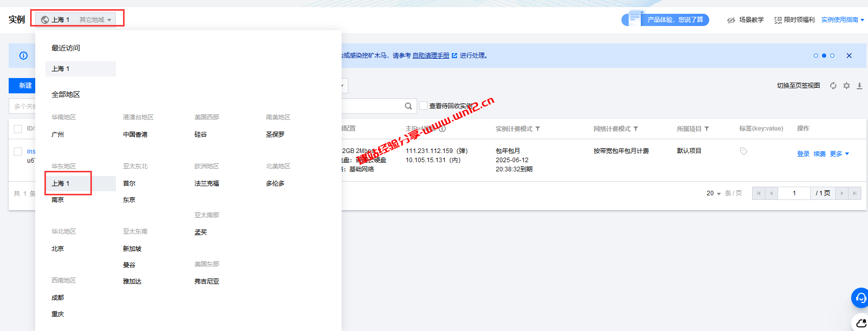The image size is (868, 331).
Task: Go to the third notice carousel dot
Action: (832, 56)
